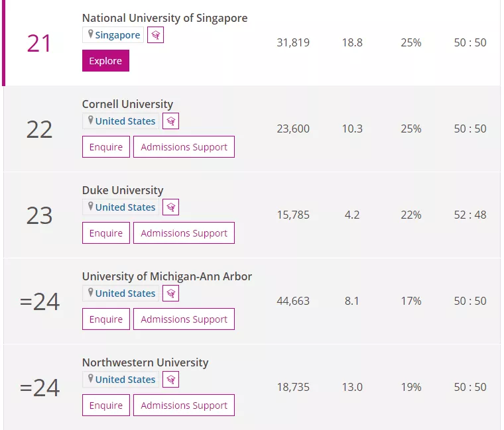Click graduation cap icon for Duke University
The height and width of the screenshot is (430, 504).
point(171,207)
